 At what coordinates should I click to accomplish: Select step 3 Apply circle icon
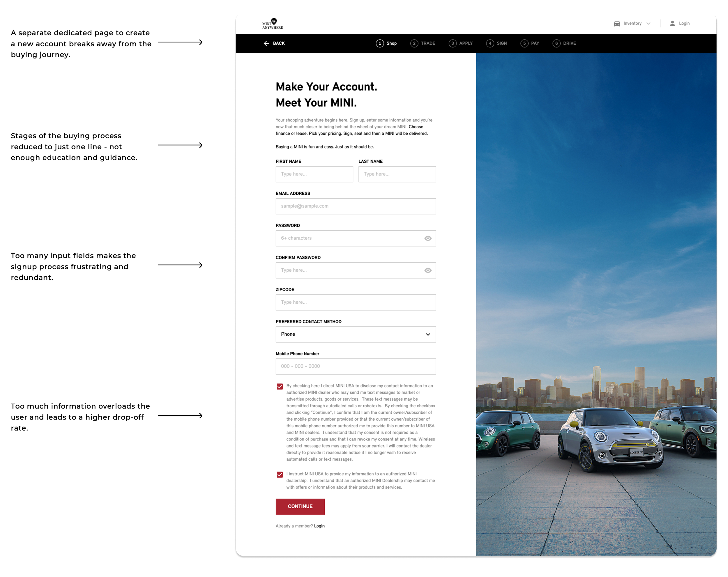pos(453,43)
